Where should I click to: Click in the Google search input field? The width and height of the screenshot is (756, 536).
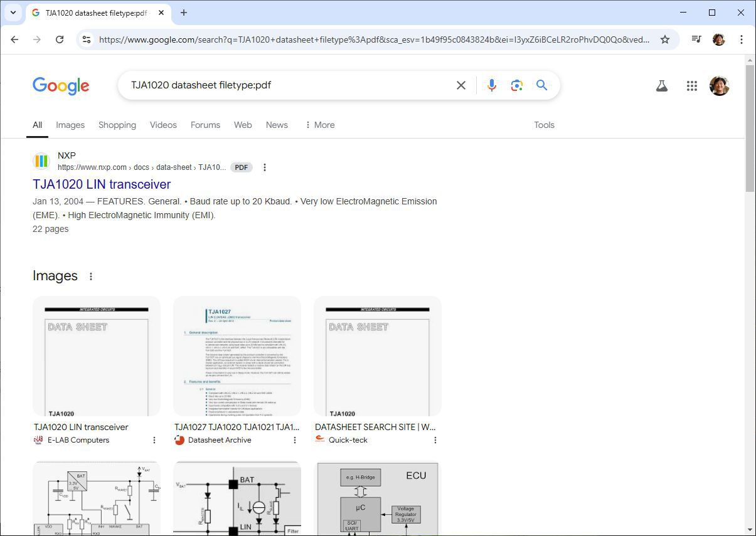tap(289, 85)
